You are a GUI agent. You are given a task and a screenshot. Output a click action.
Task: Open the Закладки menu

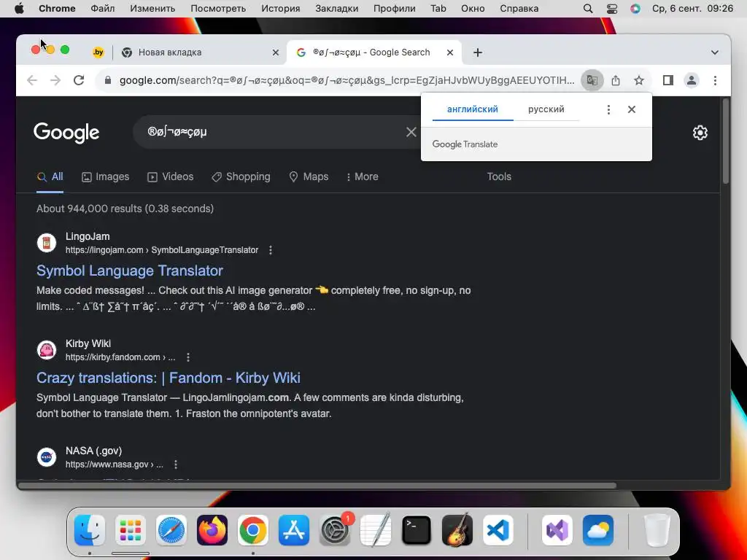click(337, 9)
